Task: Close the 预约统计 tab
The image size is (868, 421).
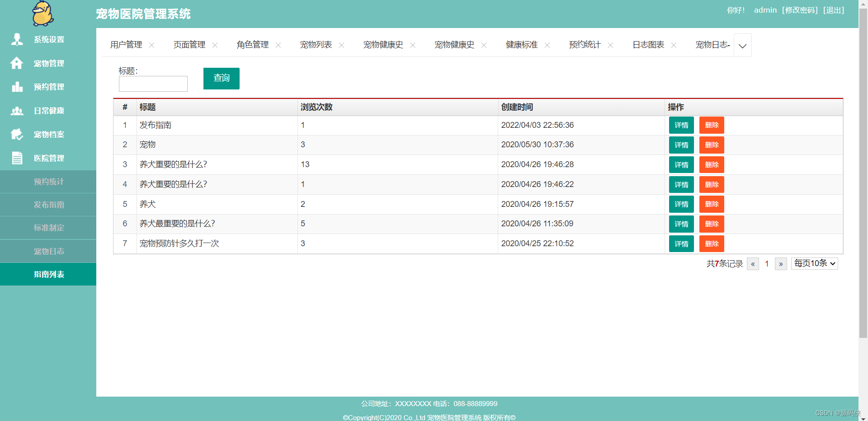Action: tap(610, 45)
